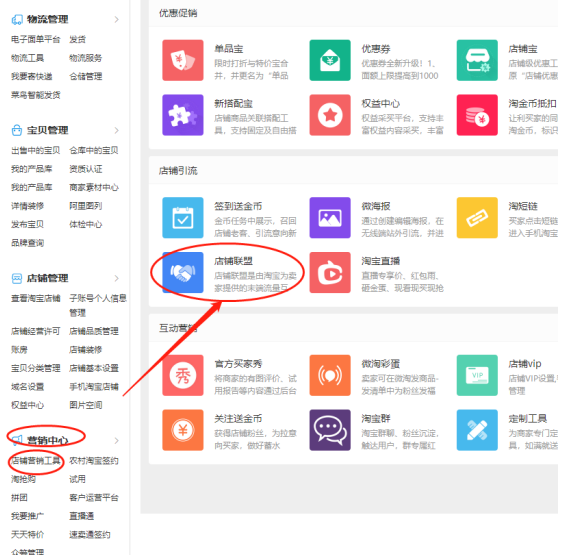576x555 pixels.
Task: Expand the 营销中心 section chevron
Action: click(x=116, y=440)
